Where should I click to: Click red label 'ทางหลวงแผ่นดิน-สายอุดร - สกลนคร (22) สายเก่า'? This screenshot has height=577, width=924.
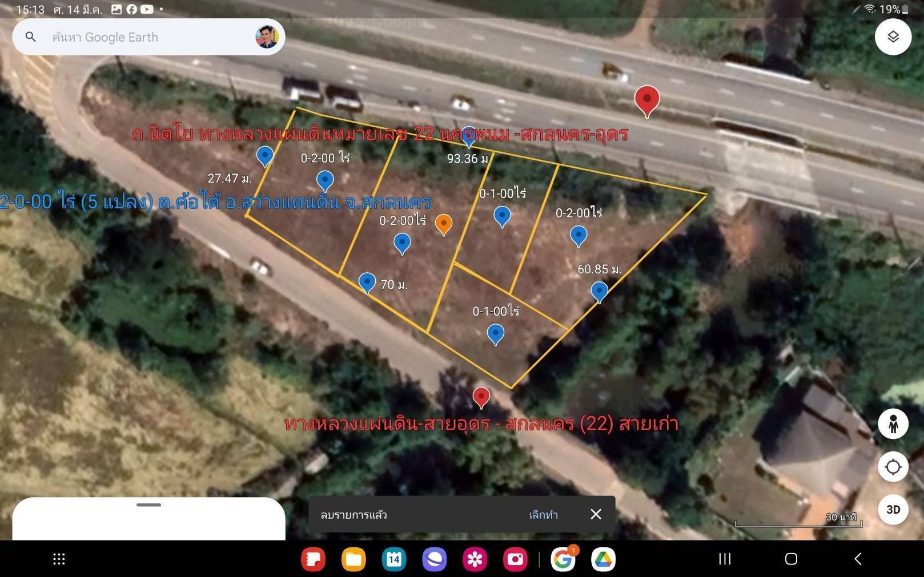pos(481,423)
